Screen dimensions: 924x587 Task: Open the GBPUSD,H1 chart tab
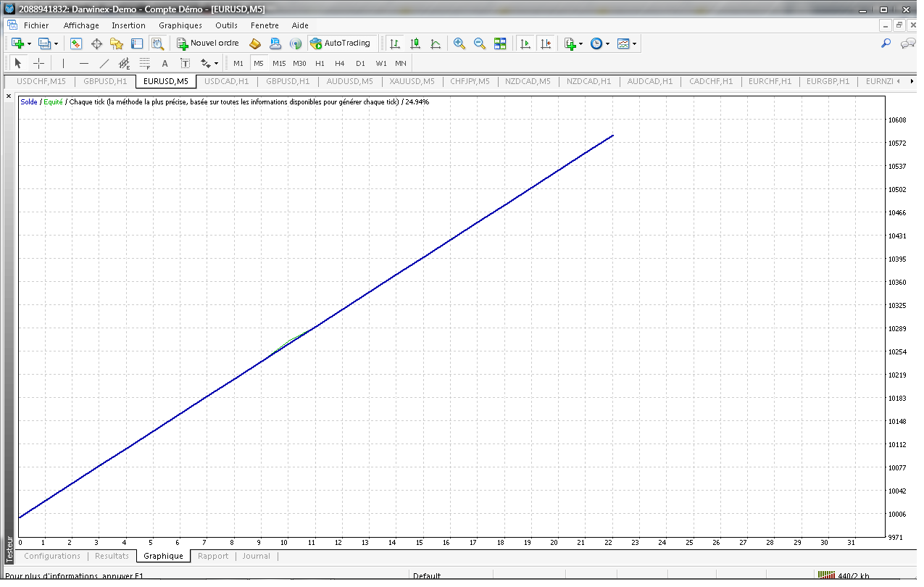105,81
